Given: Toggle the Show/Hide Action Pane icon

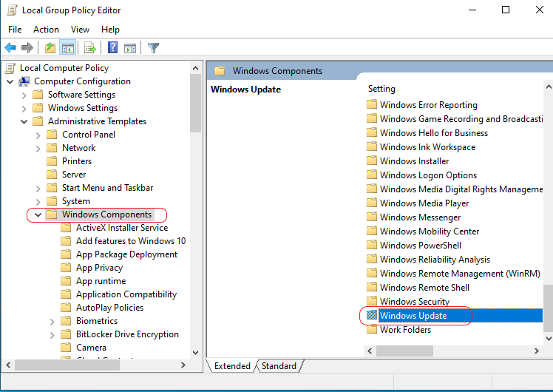Looking at the screenshot, I should (130, 47).
